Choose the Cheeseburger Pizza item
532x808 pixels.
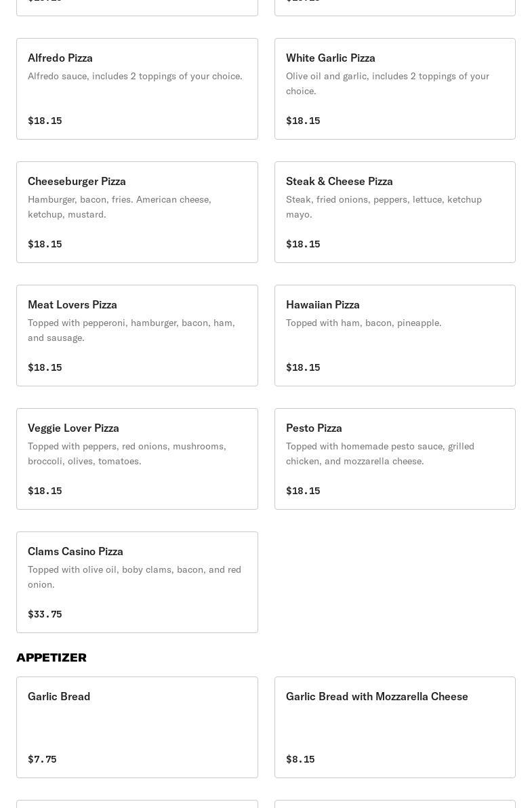click(137, 212)
